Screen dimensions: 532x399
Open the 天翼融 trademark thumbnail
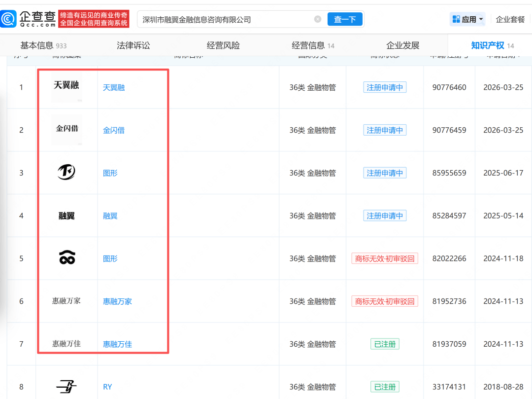click(66, 87)
